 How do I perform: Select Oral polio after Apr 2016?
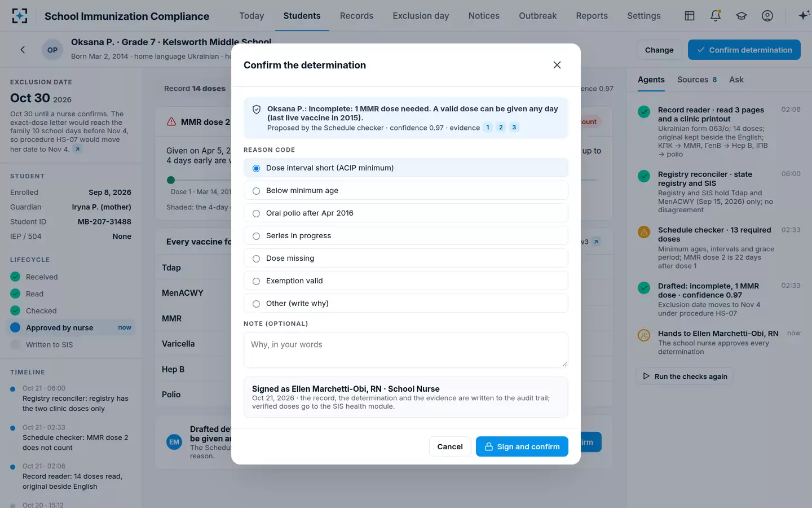[406, 213]
